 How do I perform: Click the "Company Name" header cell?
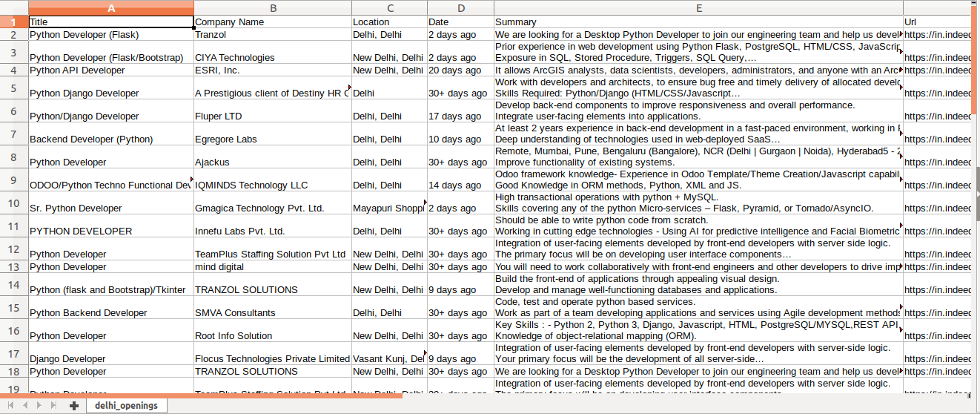tap(273, 22)
